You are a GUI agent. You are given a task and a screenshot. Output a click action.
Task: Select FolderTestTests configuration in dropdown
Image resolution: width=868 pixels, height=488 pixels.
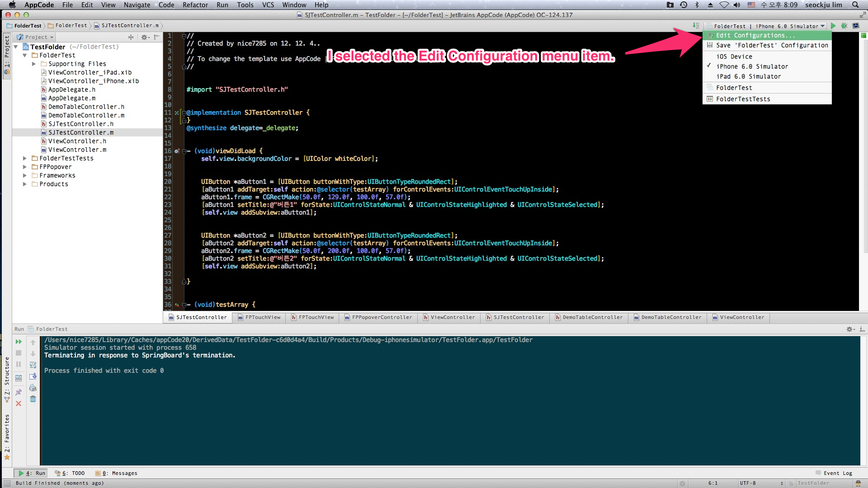(767, 99)
